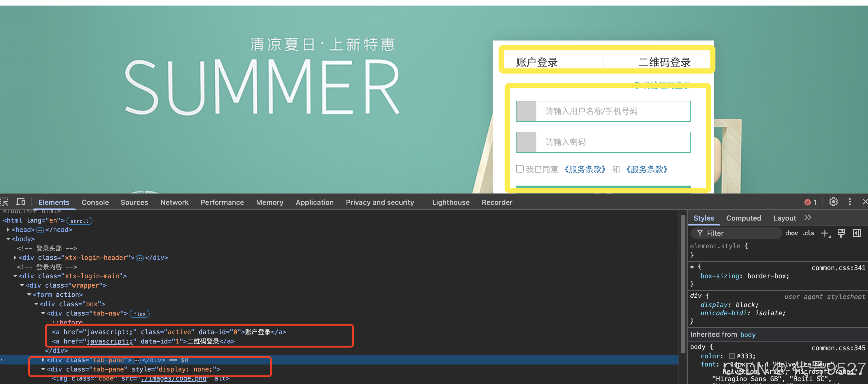The width and height of the screenshot is (868, 384).
Task: Toggle the .cls class editor
Action: tap(808, 233)
